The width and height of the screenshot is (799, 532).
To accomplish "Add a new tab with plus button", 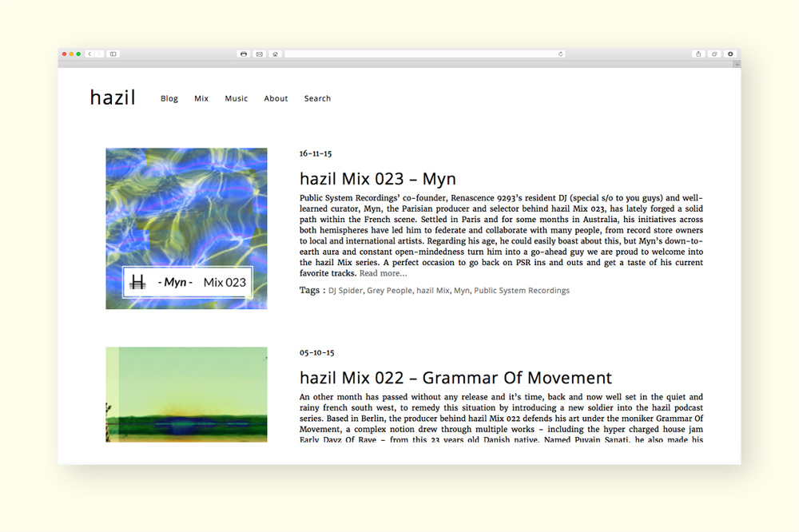I will 737,64.
